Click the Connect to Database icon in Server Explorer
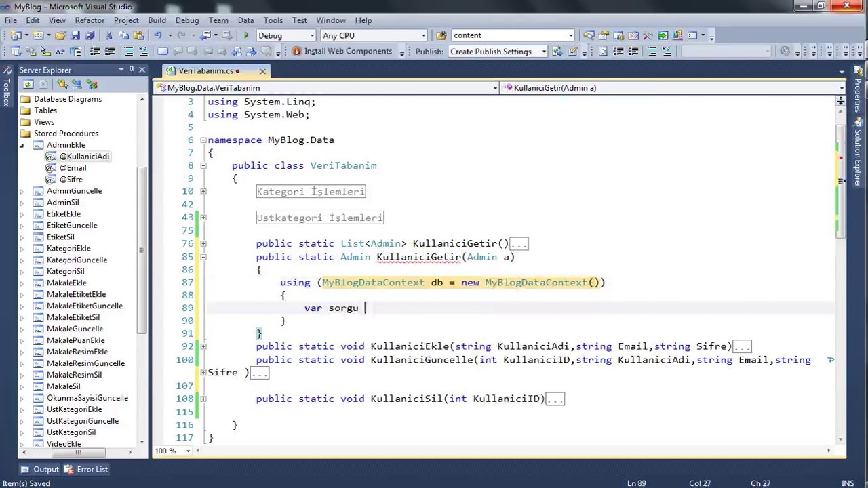868x488 pixels. (62, 85)
